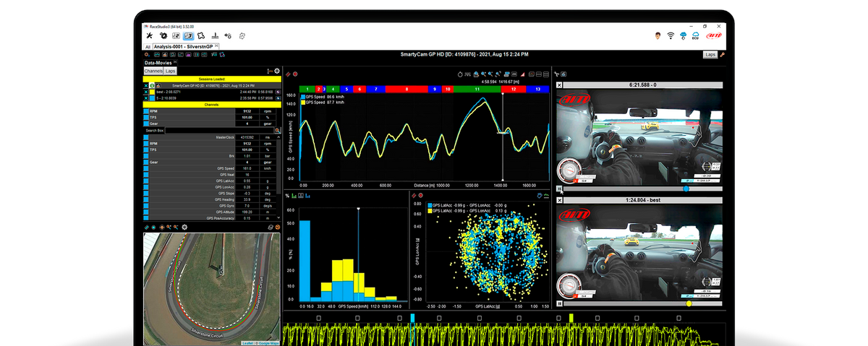Select the GPS Speed channel row
The width and height of the screenshot is (868, 346).
210,168
